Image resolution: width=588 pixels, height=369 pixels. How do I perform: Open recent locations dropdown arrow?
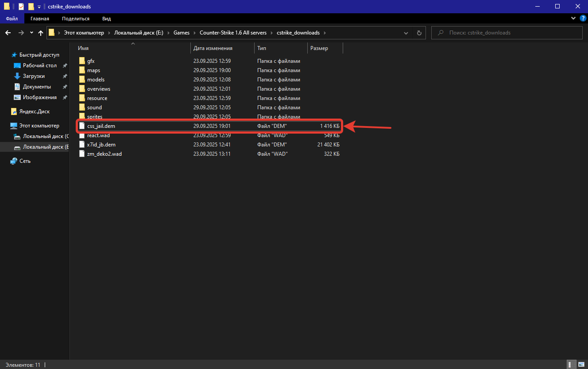coord(31,33)
